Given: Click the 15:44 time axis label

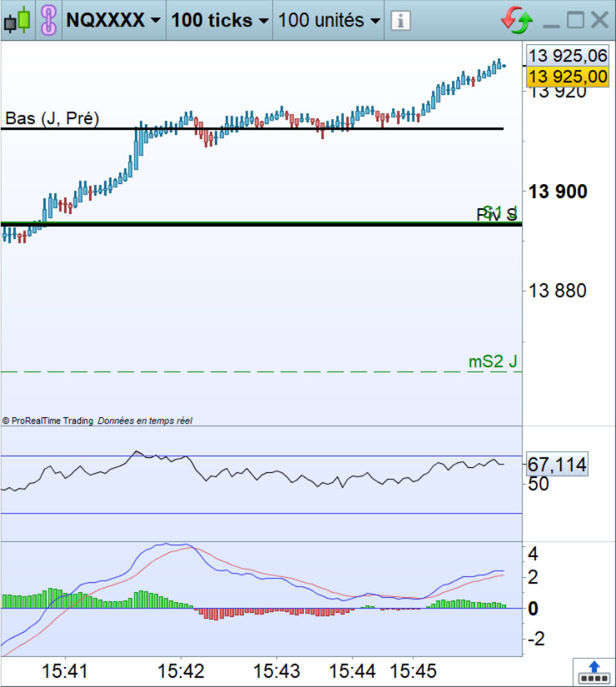Looking at the screenshot, I should (x=352, y=671).
